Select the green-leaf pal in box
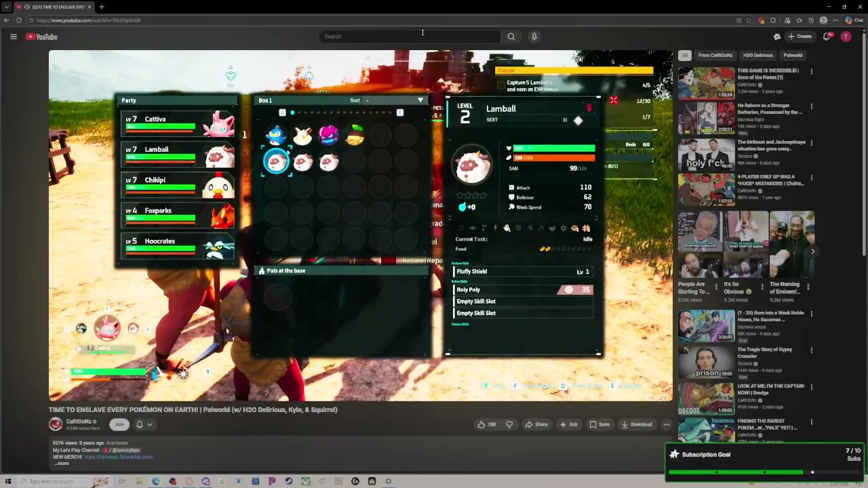The height and width of the screenshot is (488, 868). click(x=355, y=136)
